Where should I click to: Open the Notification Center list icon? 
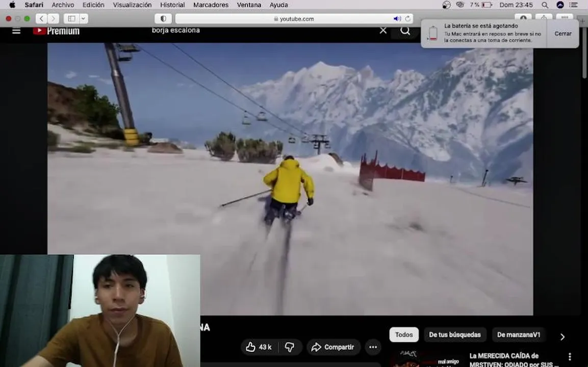[x=573, y=5]
